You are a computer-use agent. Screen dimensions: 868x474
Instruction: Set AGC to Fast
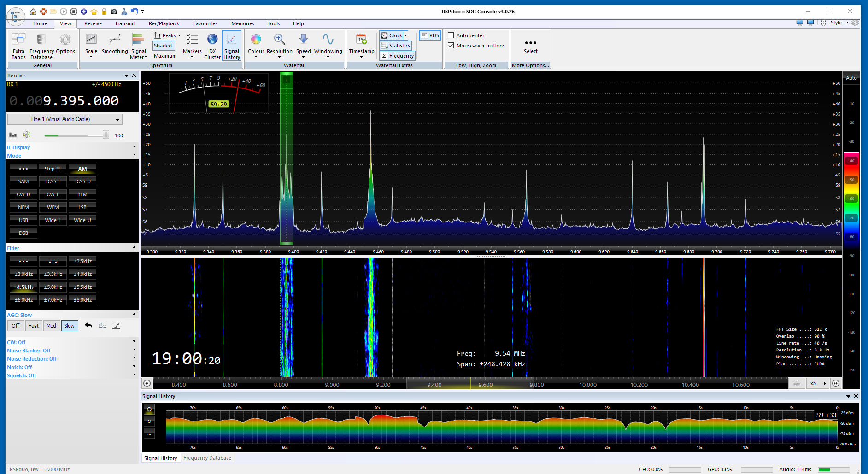click(34, 326)
